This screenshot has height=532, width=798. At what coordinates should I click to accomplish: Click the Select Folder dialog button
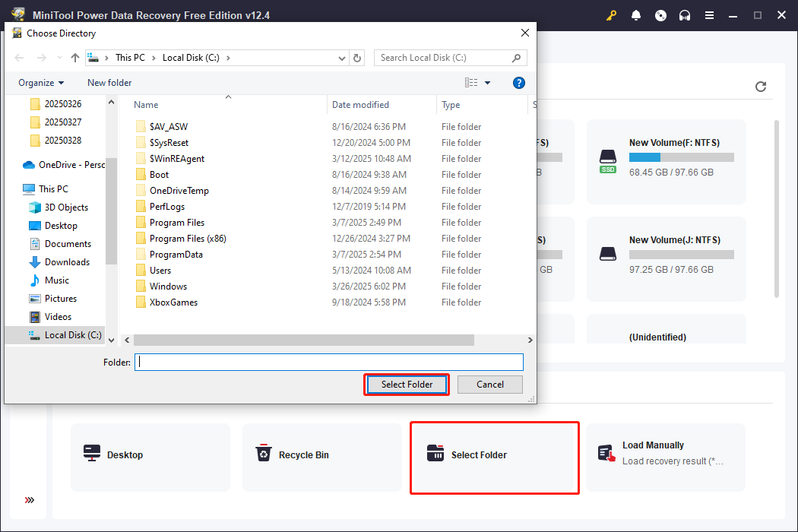click(407, 385)
